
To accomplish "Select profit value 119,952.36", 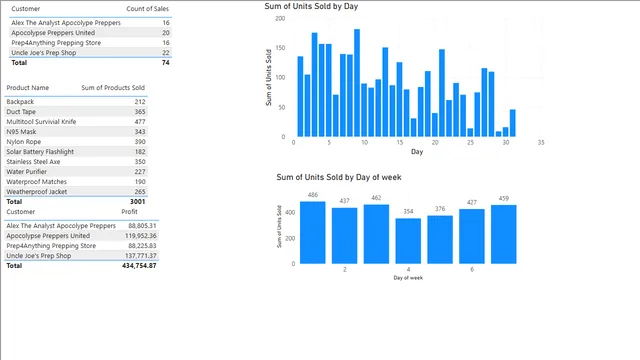I will click(x=140, y=236).
